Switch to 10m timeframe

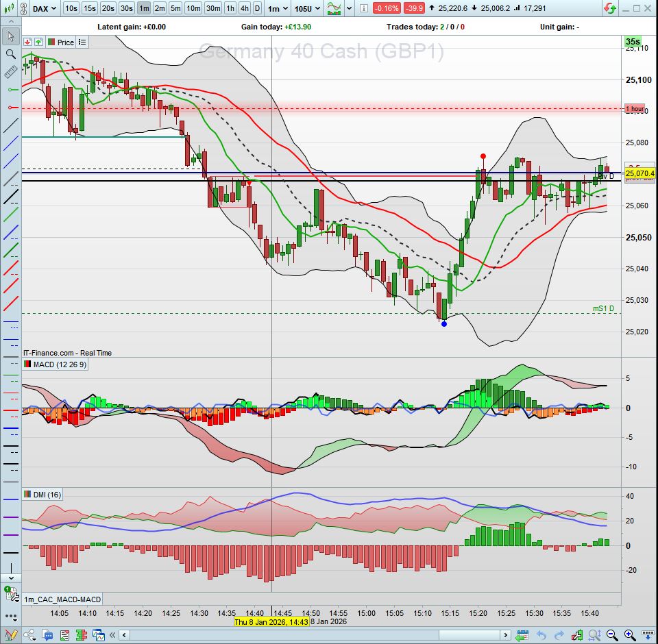(193, 8)
